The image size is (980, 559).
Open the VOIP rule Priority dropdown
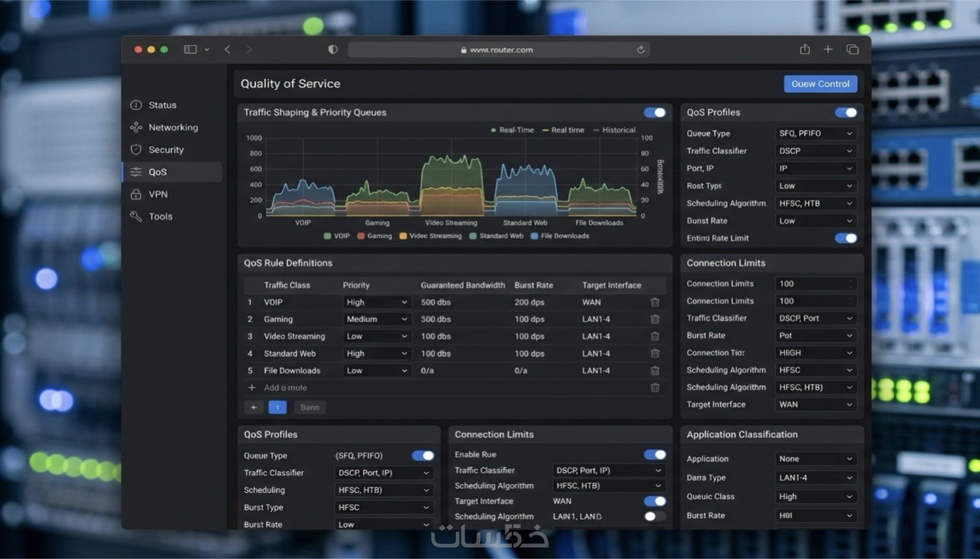(377, 302)
